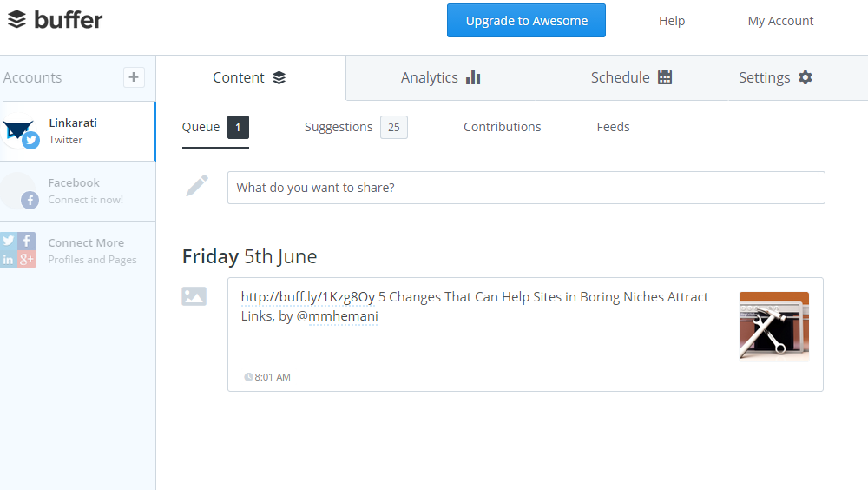Screen dimensions: 868x490
Task: Switch to the Feeds sub-tab
Action: pos(613,127)
